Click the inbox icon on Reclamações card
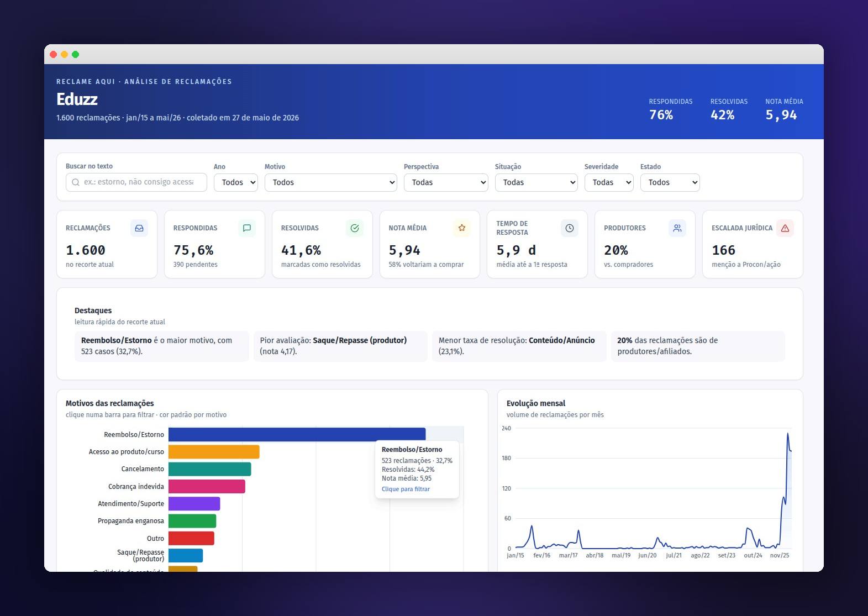 139,228
